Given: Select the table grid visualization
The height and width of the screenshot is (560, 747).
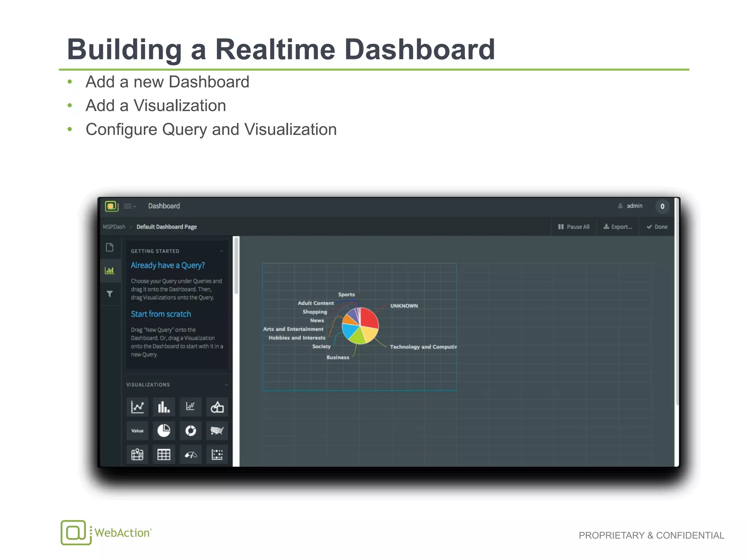Looking at the screenshot, I should pyautogui.click(x=164, y=454).
